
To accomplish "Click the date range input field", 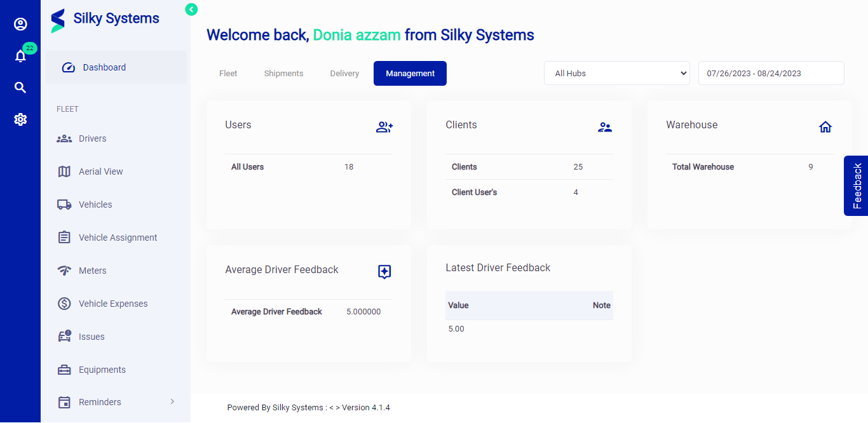I will tap(771, 73).
